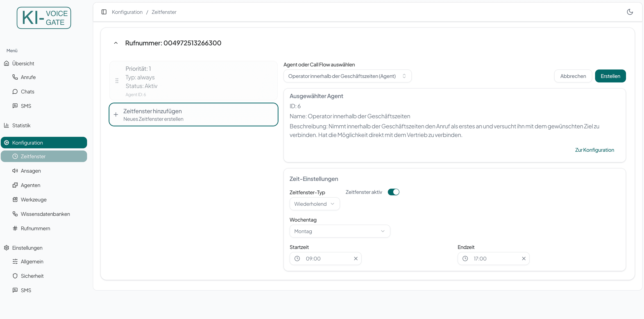644x319 pixels.
Task: Click the KI-Voice Gate logo
Action: (44, 18)
